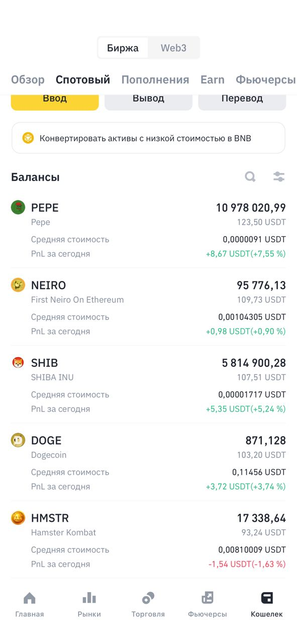Open Торговля trading in bottom bar
This screenshot has width=297, height=644.
tap(148, 605)
